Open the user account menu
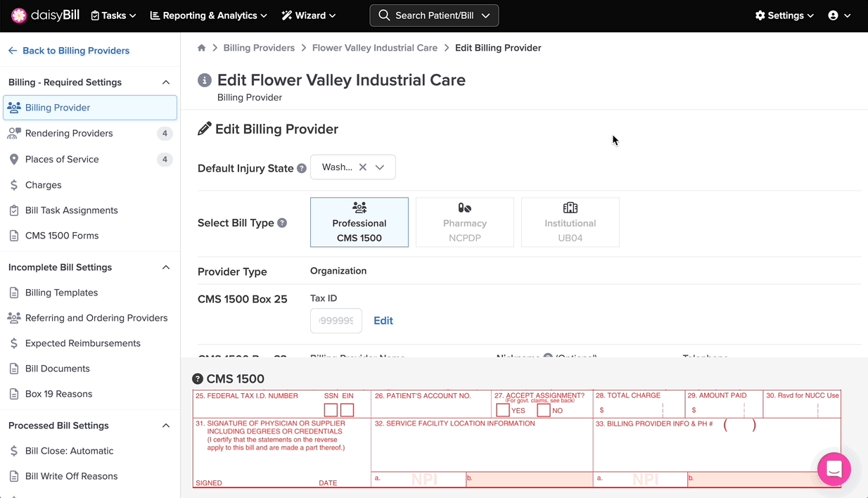The image size is (868, 498). [x=839, y=15]
